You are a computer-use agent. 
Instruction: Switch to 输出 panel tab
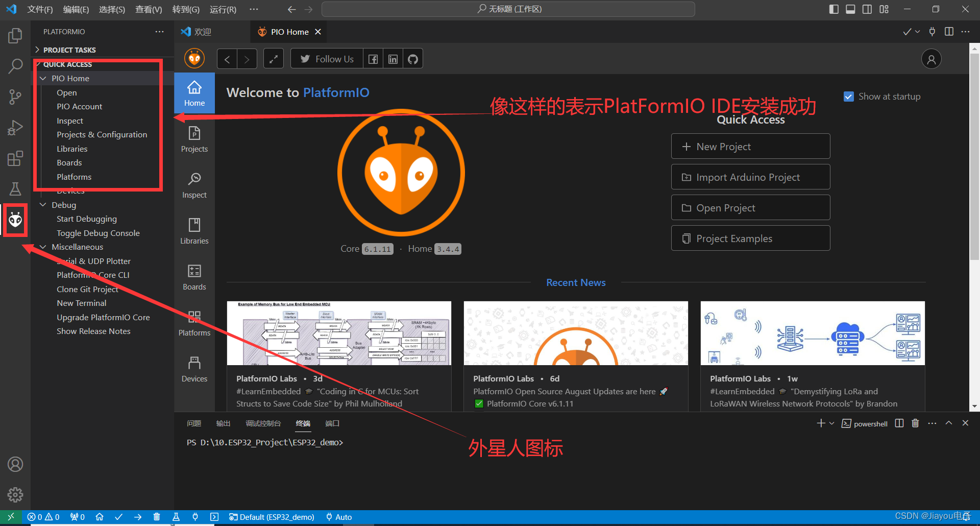tap(223, 423)
